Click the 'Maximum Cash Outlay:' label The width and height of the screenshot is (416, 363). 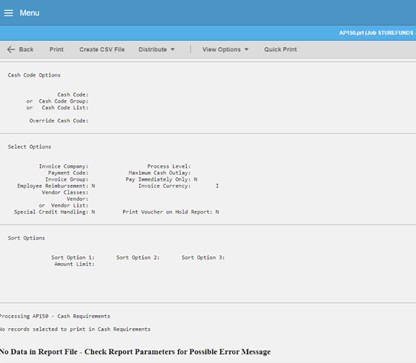click(x=160, y=173)
